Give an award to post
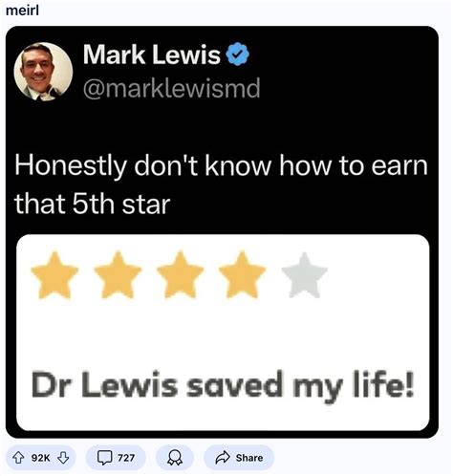Screen dimensions: 453x476 pyautogui.click(x=175, y=458)
